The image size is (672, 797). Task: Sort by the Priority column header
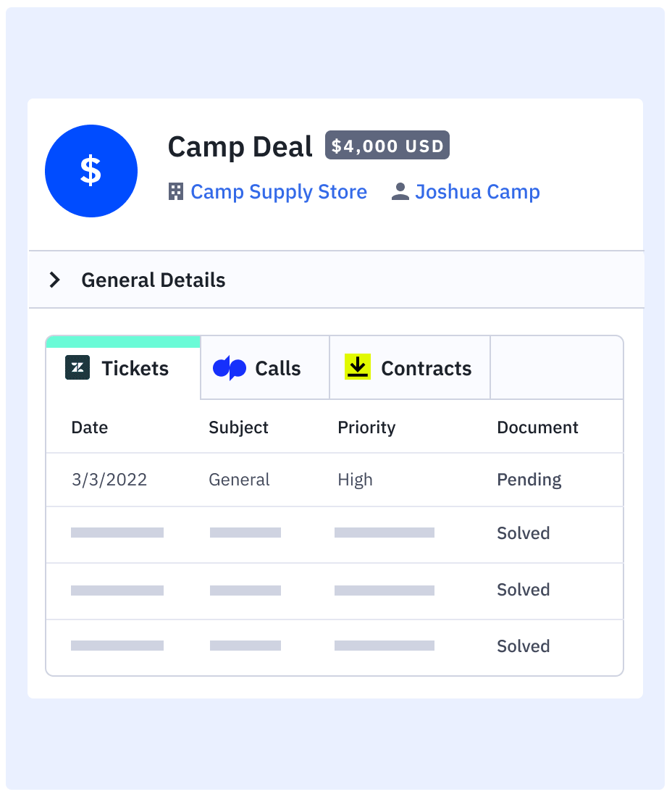pyautogui.click(x=366, y=427)
